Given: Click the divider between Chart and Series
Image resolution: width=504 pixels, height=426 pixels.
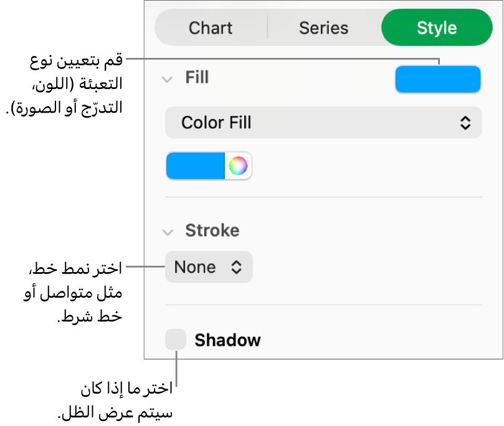Looking at the screenshot, I should pos(268,28).
